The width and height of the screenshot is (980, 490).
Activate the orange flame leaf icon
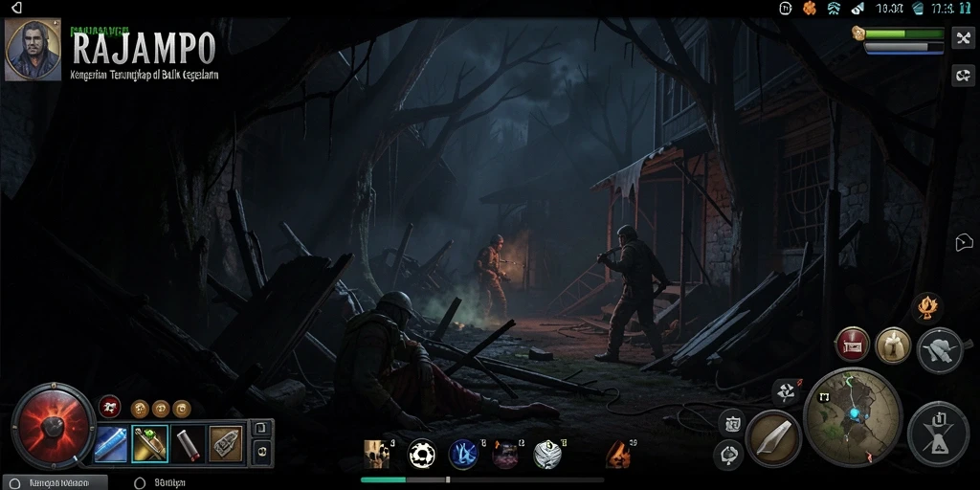click(x=926, y=307)
